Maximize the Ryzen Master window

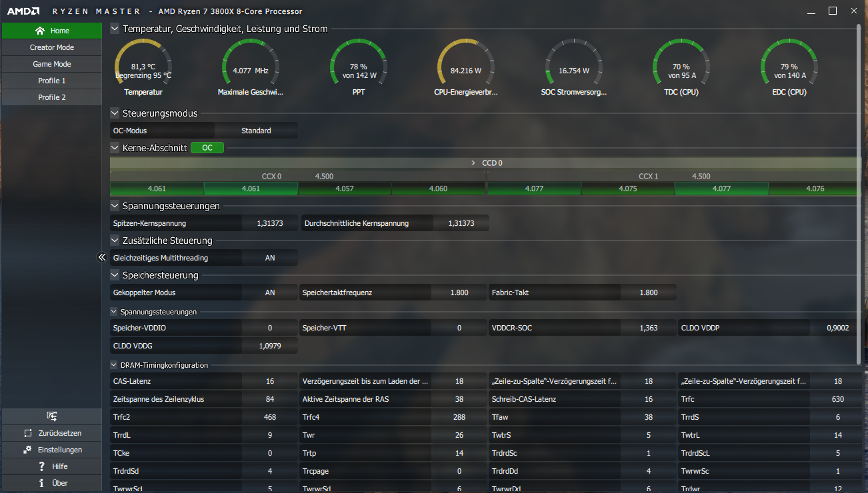click(x=833, y=11)
